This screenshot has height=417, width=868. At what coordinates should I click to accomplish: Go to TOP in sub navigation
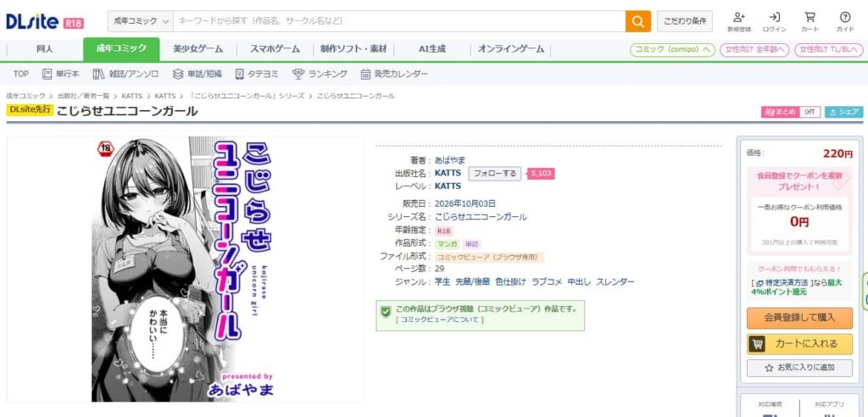pos(21,74)
